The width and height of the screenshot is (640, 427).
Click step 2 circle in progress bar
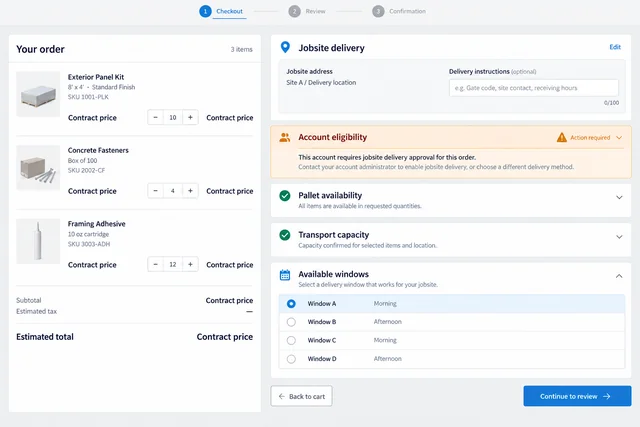coord(294,11)
